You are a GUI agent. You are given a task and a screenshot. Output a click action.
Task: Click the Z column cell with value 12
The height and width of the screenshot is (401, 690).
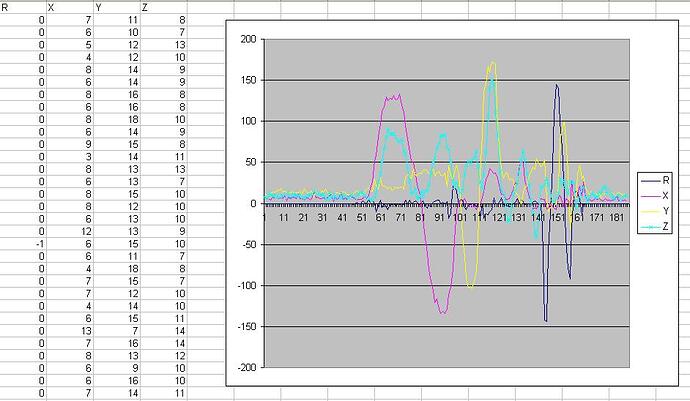click(x=164, y=356)
